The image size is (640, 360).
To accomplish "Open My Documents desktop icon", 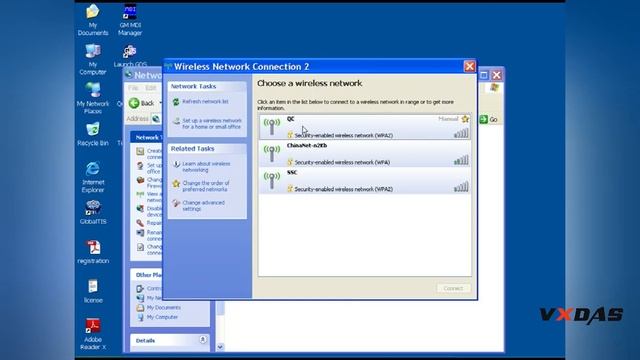I will pos(93,20).
